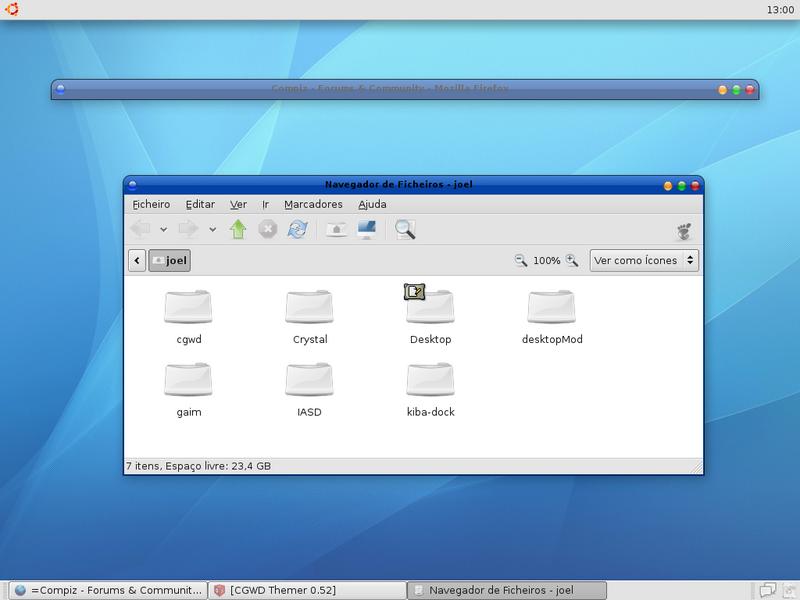Viewport: 800px width, 600px height.
Task: Click the status bar text '7 itens, Espaço livre'
Action: 198,466
